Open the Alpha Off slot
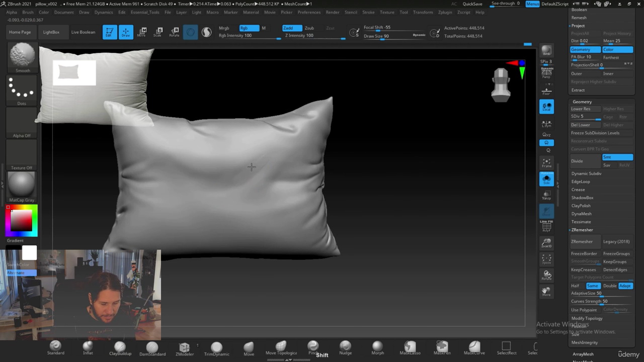This screenshot has height=362, width=644. (22, 123)
